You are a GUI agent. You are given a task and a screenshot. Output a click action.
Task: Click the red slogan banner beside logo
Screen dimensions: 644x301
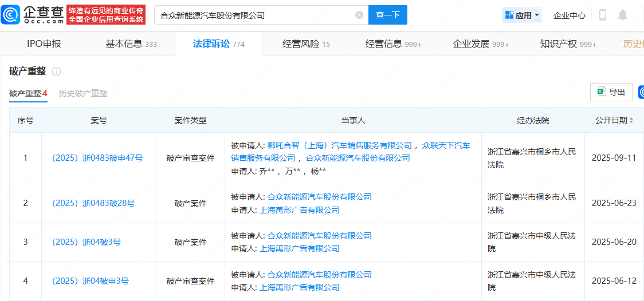coord(106,15)
